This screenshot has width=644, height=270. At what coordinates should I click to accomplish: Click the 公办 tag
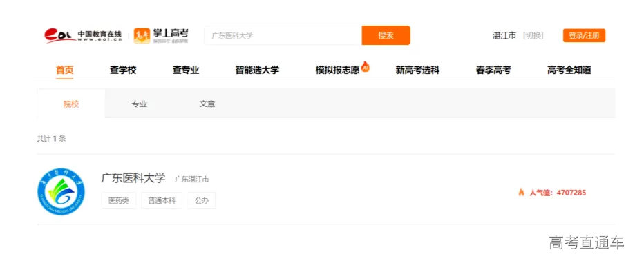[x=202, y=201]
